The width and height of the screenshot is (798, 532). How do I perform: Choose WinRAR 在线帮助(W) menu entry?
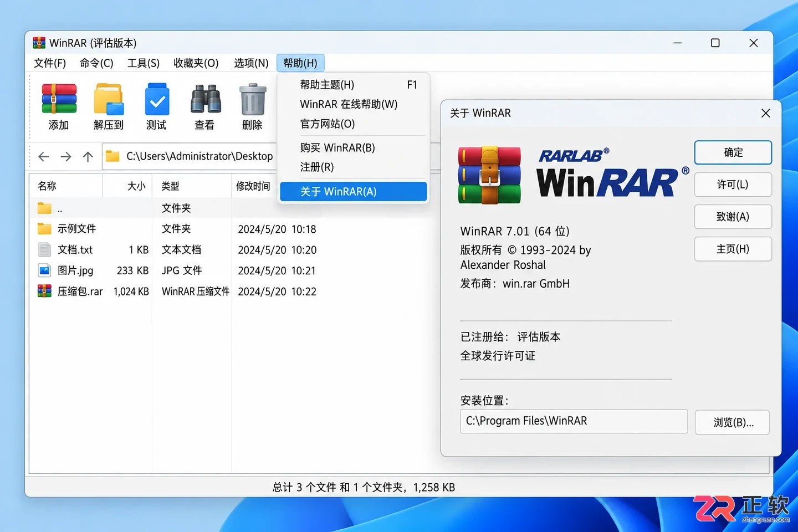354,104
